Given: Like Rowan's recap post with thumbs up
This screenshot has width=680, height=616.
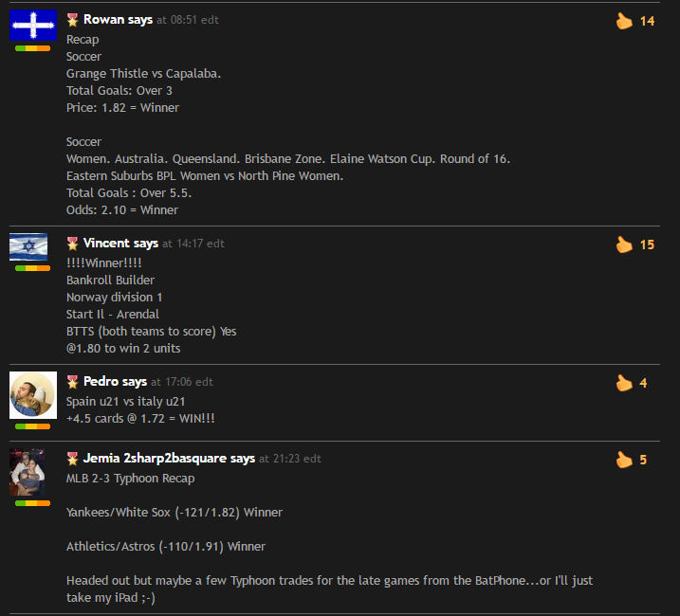Looking at the screenshot, I should coord(624,21).
